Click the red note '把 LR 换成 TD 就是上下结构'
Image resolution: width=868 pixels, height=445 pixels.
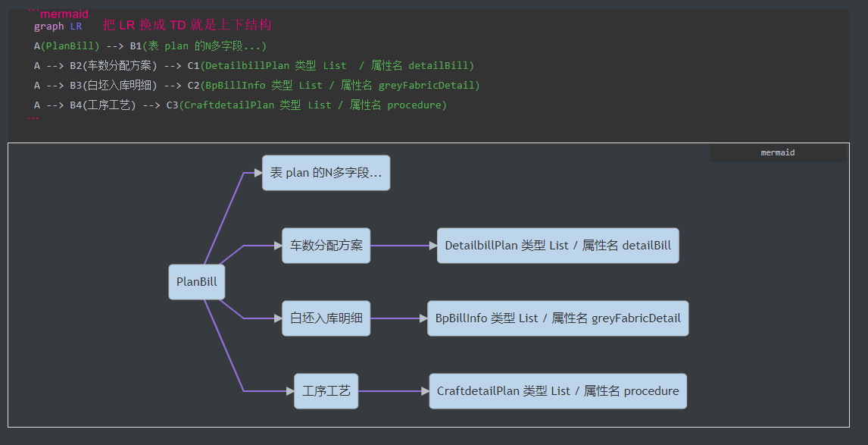click(x=186, y=25)
